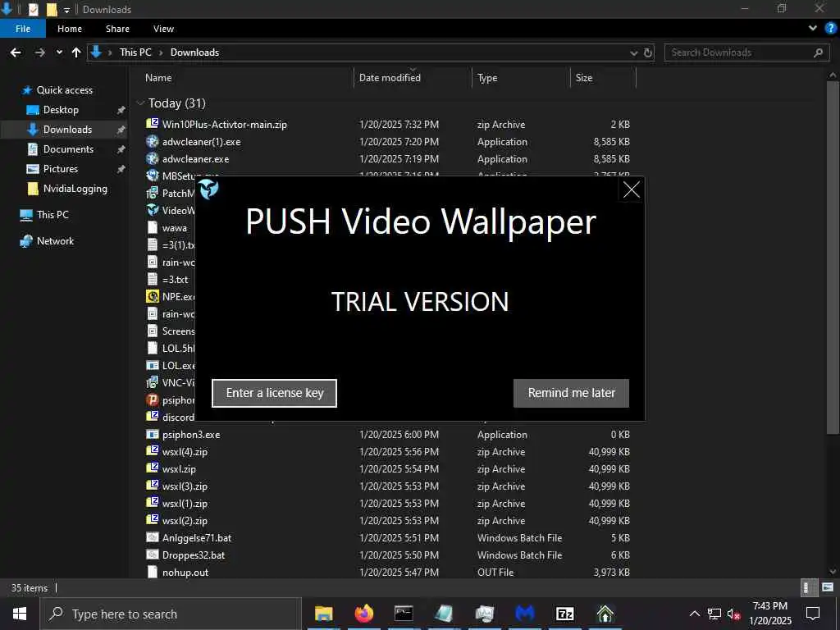Select wsxl.zip archive
The image size is (840, 630).
click(179, 468)
